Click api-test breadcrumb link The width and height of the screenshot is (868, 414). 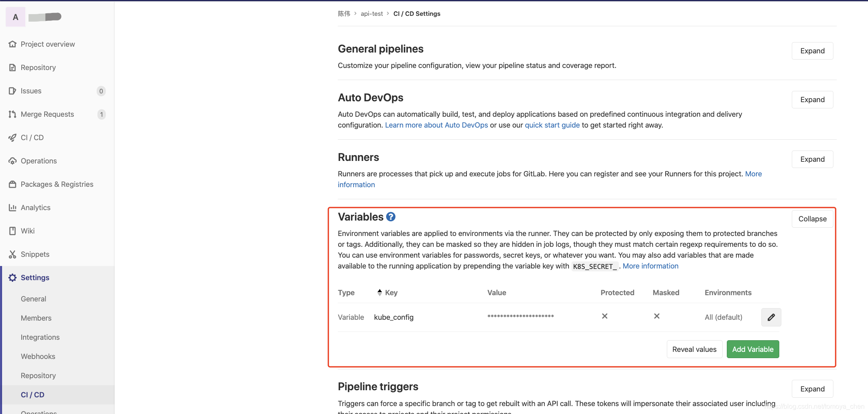coord(372,14)
